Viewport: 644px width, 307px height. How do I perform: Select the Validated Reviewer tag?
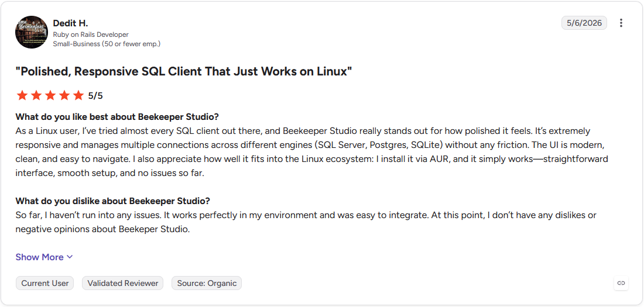(123, 283)
